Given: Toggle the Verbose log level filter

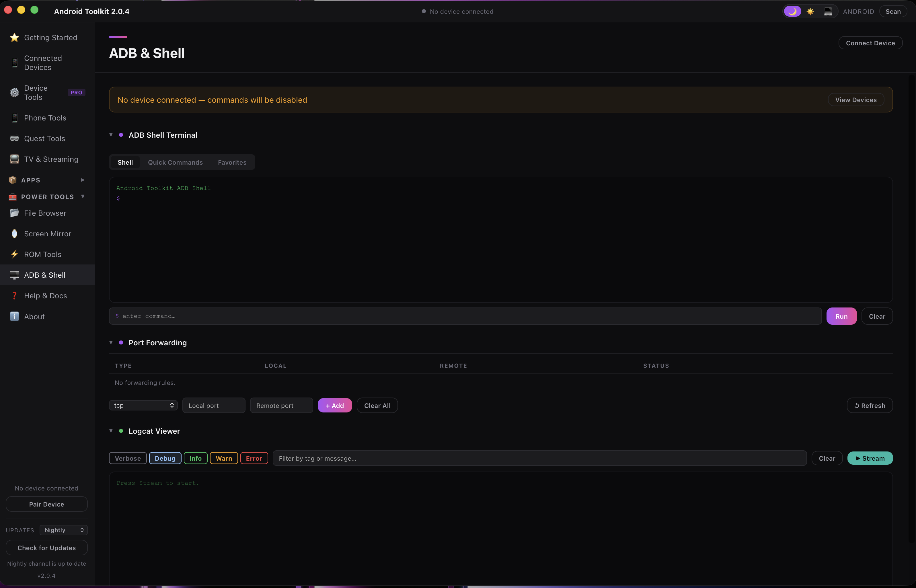Looking at the screenshot, I should click(128, 458).
